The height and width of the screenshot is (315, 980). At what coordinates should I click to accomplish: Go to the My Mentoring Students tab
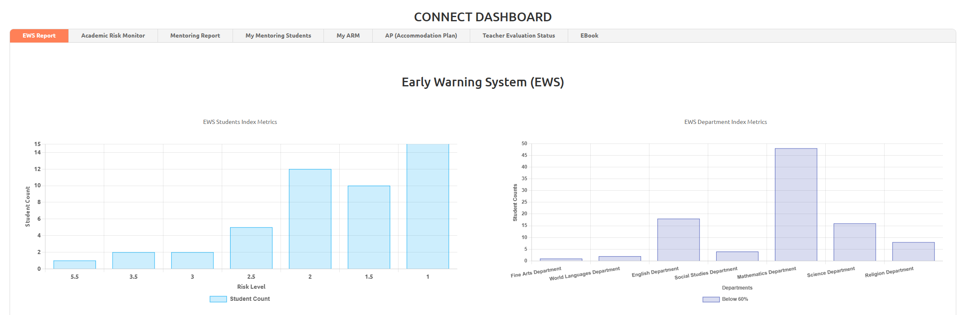[x=278, y=36]
